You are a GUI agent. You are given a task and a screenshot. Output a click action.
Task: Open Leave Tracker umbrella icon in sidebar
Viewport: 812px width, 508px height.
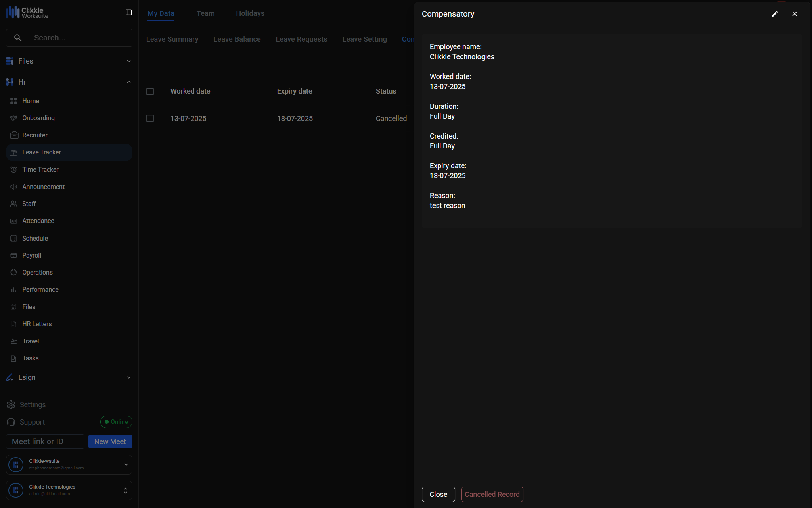tap(14, 152)
